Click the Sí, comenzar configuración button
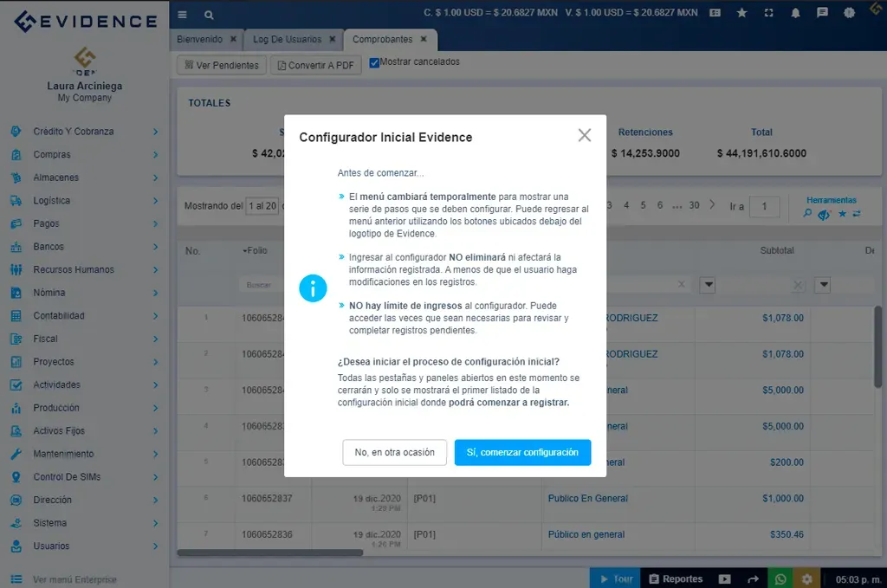This screenshot has width=887, height=588. (522, 452)
